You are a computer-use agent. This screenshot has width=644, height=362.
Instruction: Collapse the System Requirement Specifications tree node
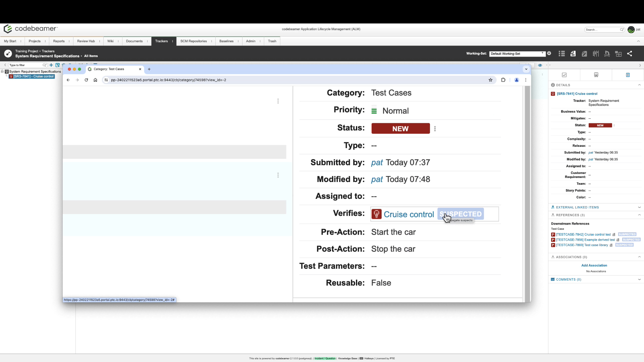pos(2,71)
